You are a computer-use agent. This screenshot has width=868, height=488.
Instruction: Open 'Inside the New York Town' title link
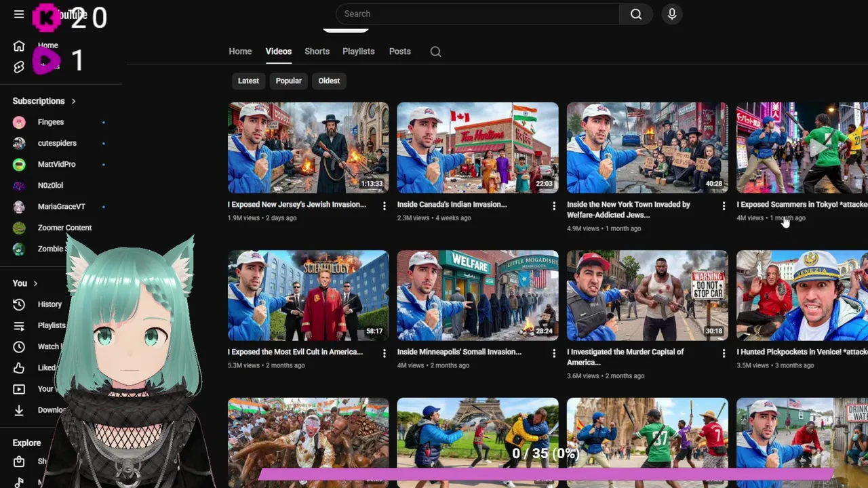629,209
